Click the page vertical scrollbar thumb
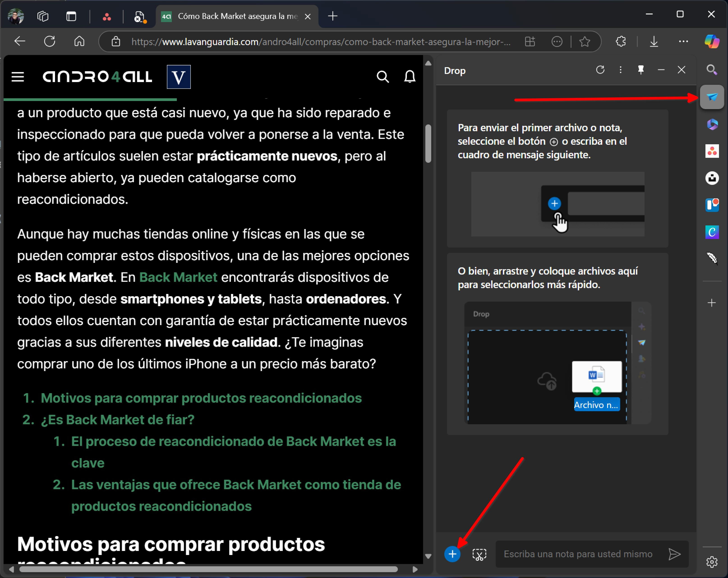The image size is (728, 578). (428, 144)
